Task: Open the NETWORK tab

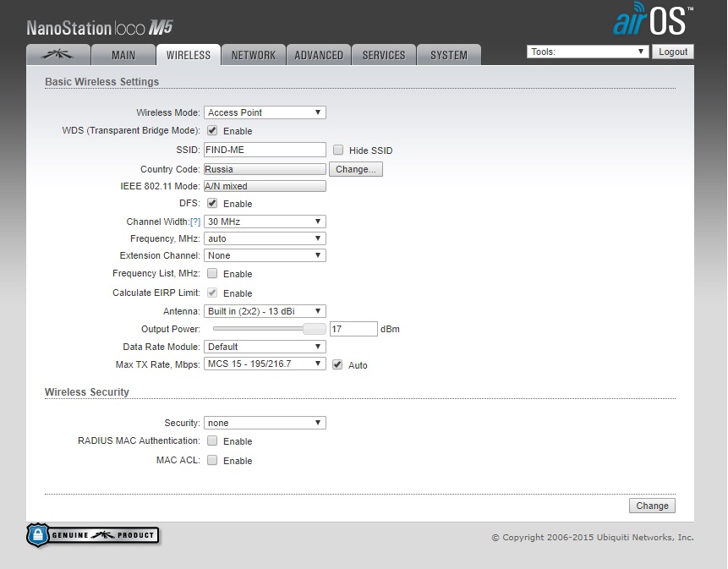Action: pyautogui.click(x=253, y=55)
